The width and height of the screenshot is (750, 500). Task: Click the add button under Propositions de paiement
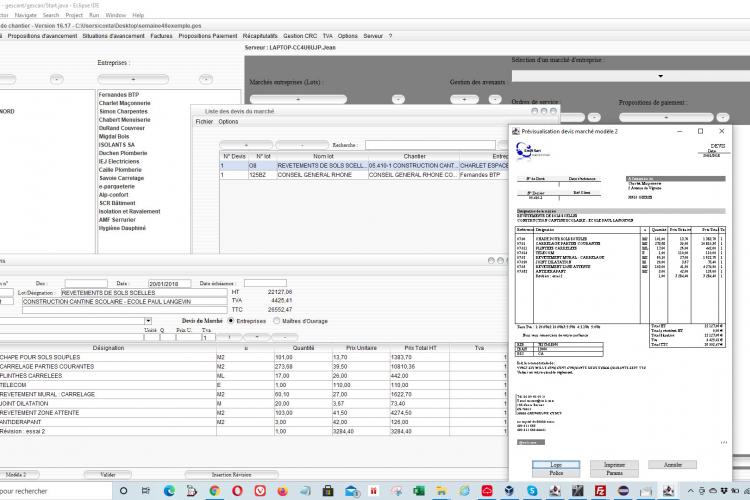pyautogui.click(x=666, y=117)
